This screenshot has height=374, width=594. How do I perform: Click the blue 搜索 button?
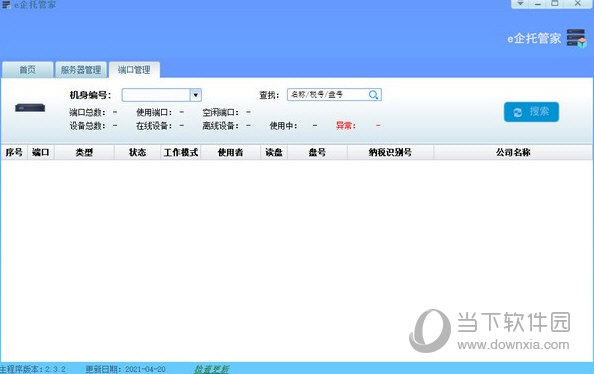[x=531, y=112]
